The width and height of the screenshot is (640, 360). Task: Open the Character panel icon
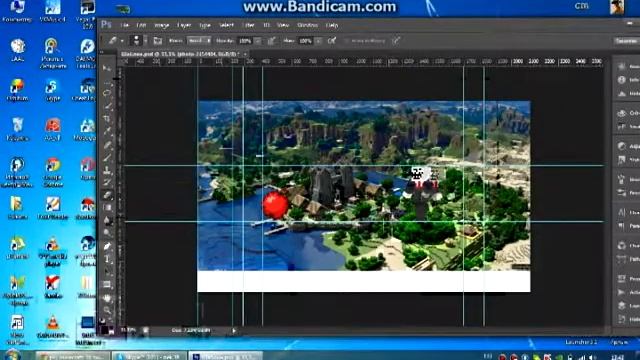click(x=622, y=212)
